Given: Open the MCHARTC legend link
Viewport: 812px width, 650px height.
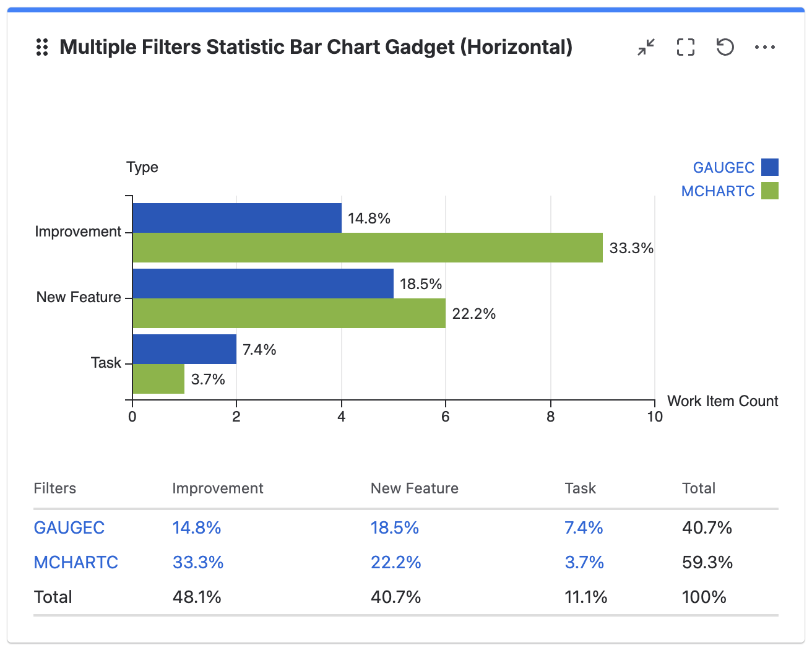Looking at the screenshot, I should (718, 191).
